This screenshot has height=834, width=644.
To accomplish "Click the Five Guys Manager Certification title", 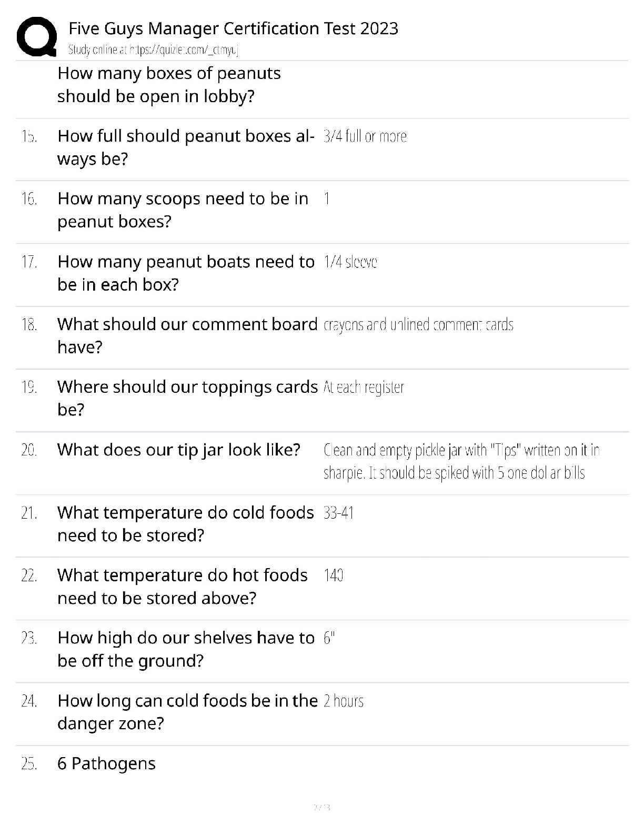I will pyautogui.click(x=233, y=28).
